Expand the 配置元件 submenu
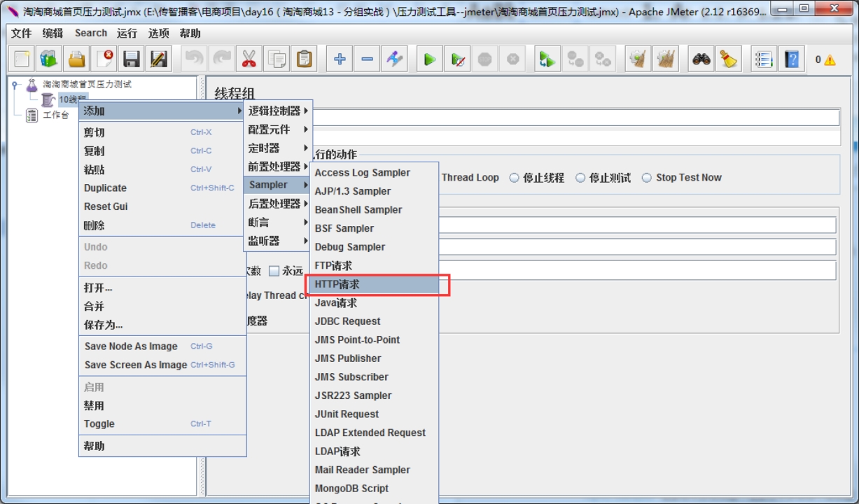The image size is (859, 504). [277, 129]
